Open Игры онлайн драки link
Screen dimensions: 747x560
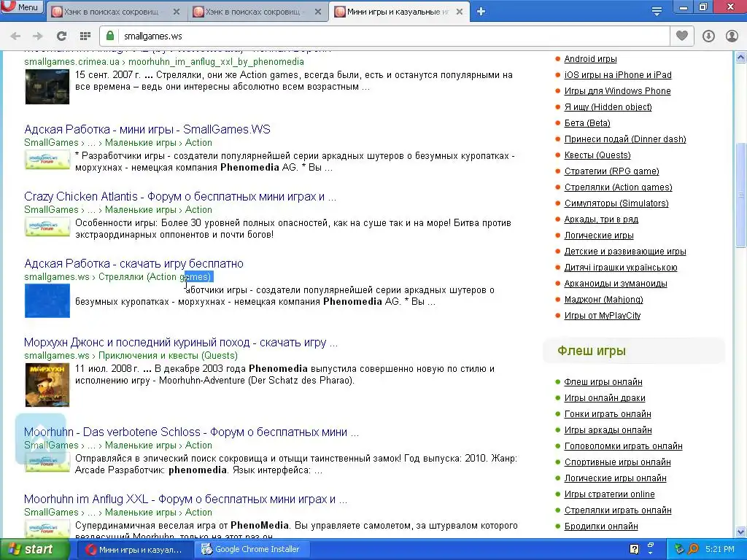click(x=605, y=398)
